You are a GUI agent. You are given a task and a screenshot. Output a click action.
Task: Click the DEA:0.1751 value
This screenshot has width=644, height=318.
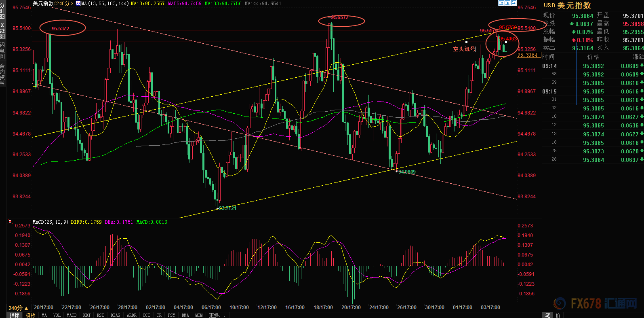coord(119,222)
